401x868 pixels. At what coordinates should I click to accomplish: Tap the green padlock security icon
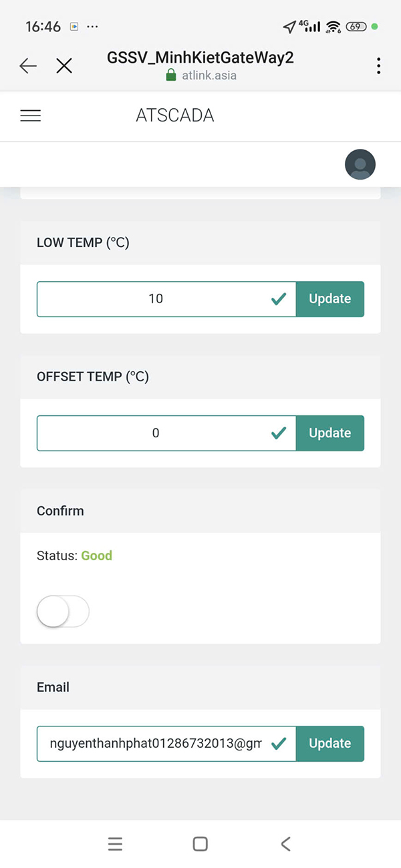[171, 75]
